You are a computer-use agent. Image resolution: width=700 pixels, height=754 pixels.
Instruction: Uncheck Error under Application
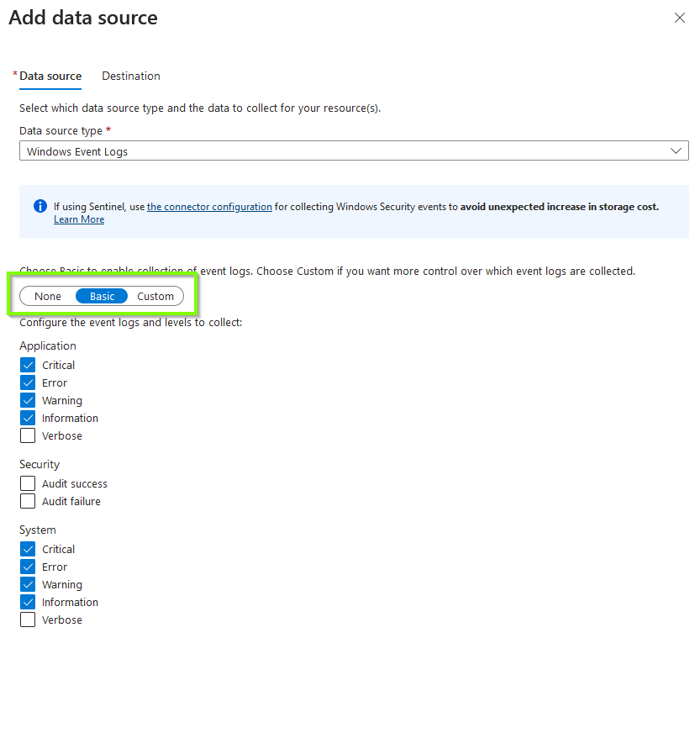pyautogui.click(x=28, y=382)
